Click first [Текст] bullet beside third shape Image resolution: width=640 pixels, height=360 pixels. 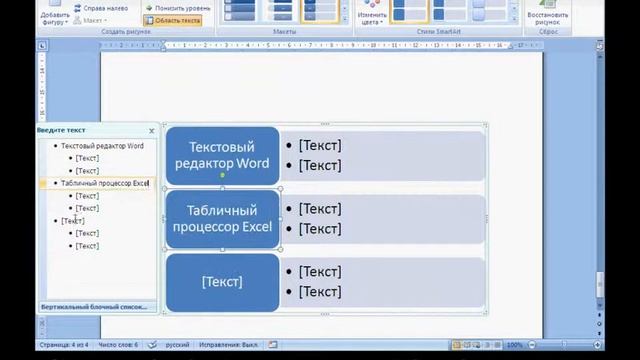click(x=320, y=271)
